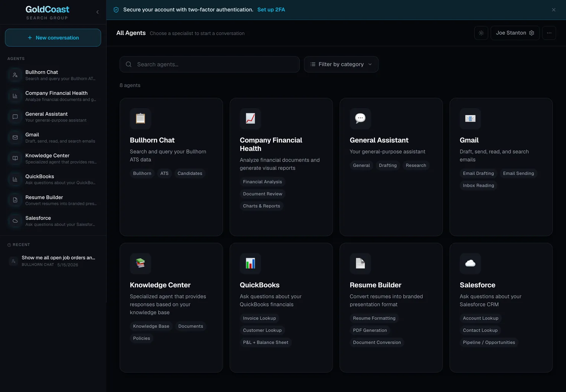
Task: Dismiss the two-factor authentication banner
Action: coord(553,10)
